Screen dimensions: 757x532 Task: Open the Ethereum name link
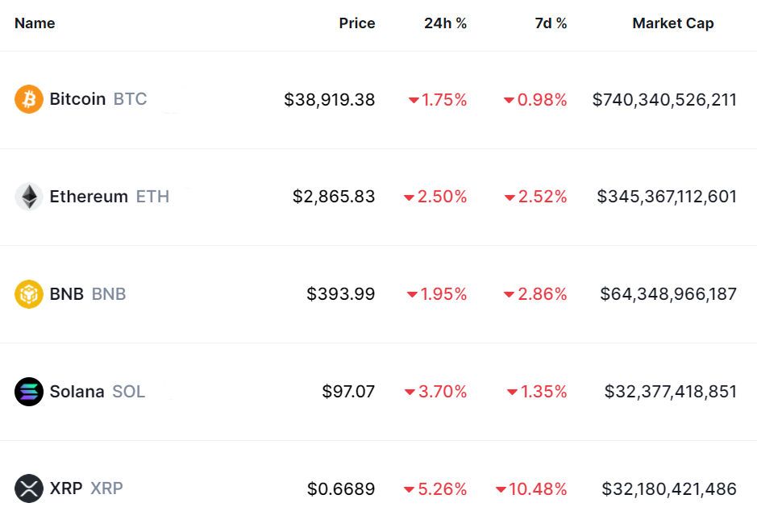89,197
